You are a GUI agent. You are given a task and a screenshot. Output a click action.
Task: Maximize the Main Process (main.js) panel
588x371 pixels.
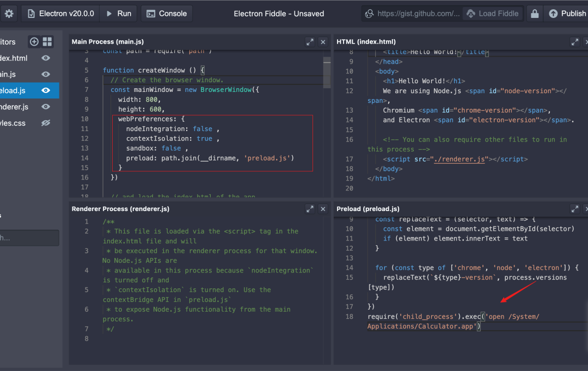pos(310,42)
